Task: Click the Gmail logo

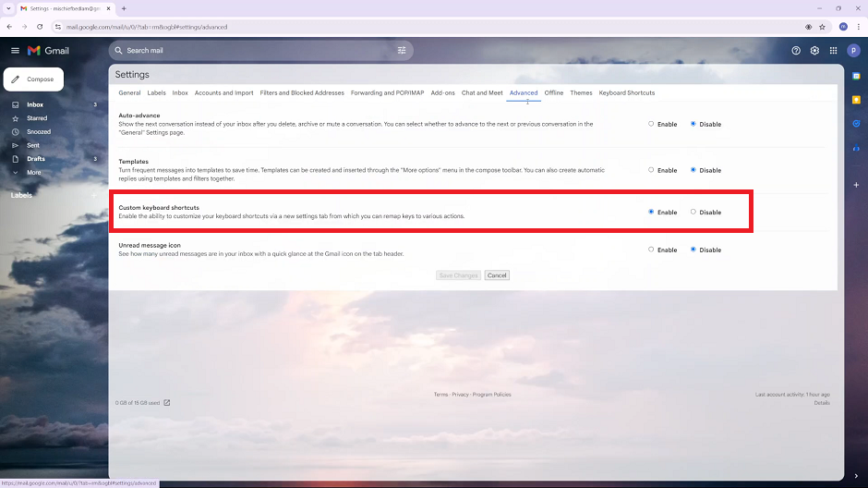Action: pos(48,51)
